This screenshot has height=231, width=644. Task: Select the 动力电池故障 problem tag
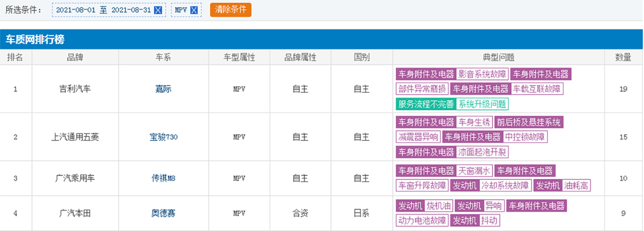pos(422,221)
